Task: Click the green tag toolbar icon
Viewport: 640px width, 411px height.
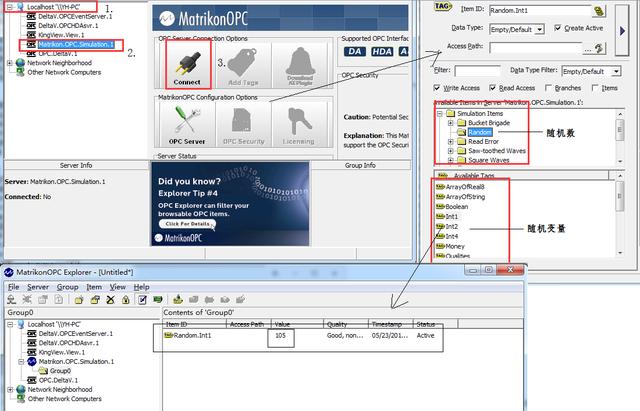Action: coord(158,300)
